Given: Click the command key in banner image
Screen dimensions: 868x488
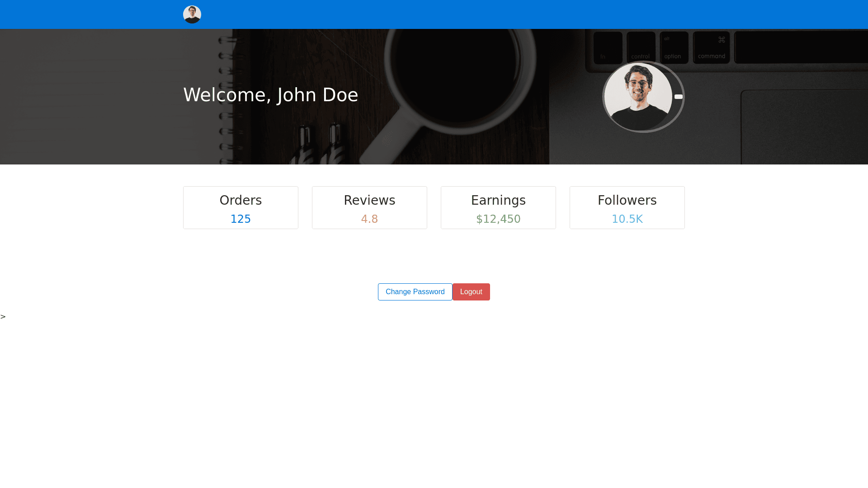Looking at the screenshot, I should pos(711,47).
